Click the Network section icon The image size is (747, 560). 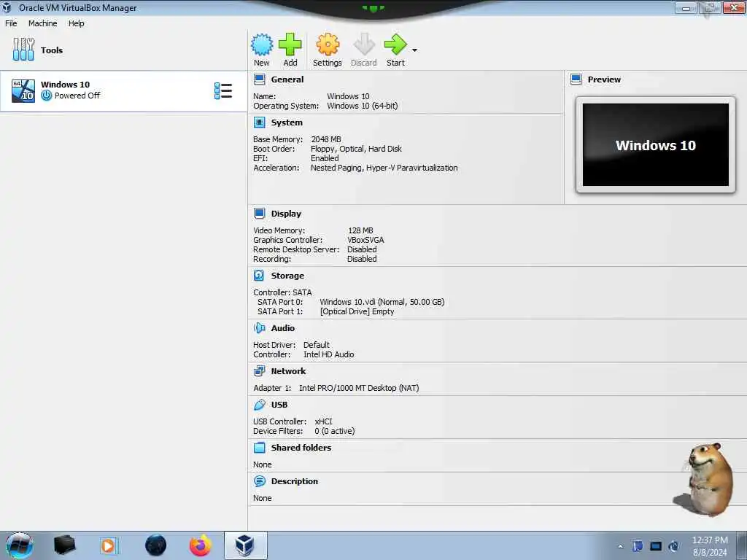click(x=259, y=371)
